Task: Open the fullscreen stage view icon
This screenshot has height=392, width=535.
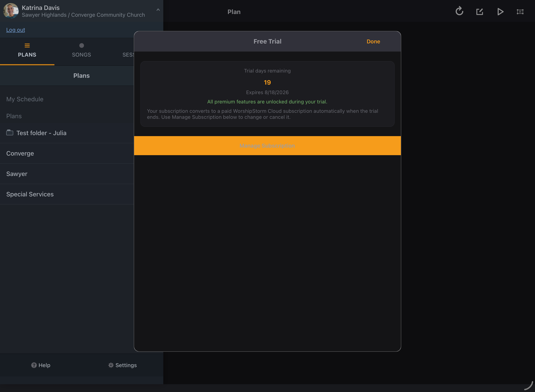Action: pos(520,12)
